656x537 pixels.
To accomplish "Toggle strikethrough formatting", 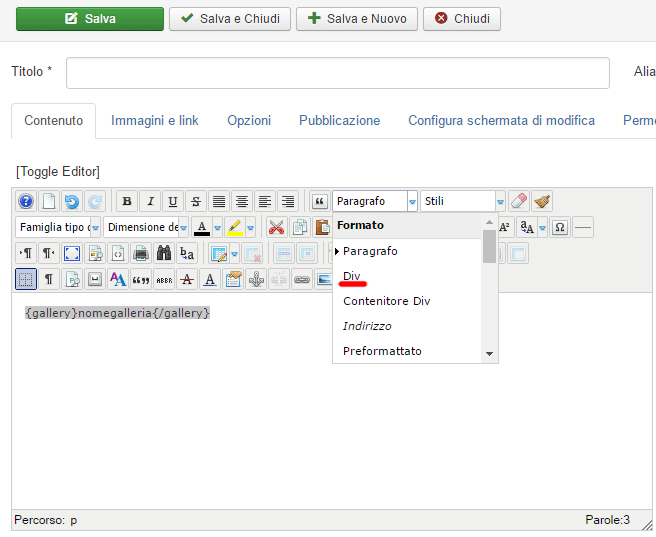I will click(x=196, y=201).
